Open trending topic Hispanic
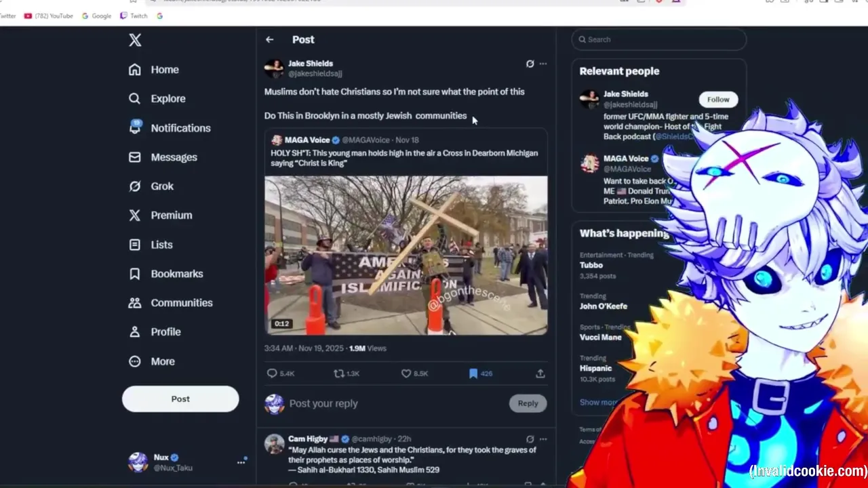The width and height of the screenshot is (868, 488). (595, 369)
